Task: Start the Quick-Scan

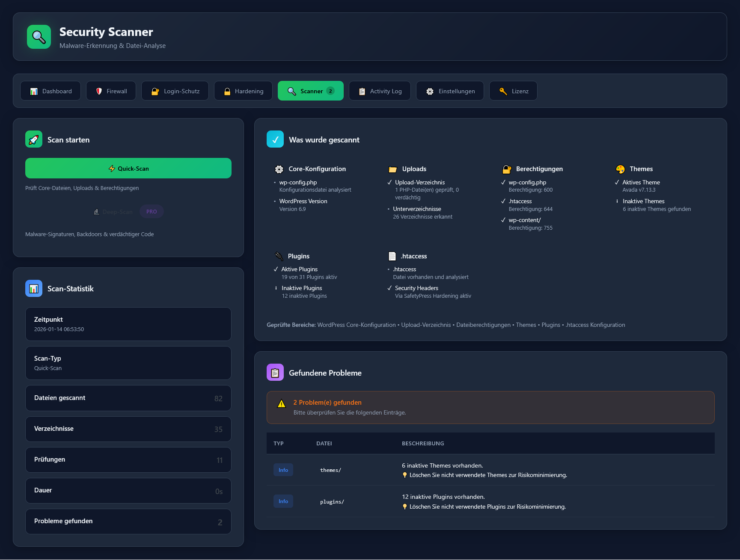Action: coord(128,168)
